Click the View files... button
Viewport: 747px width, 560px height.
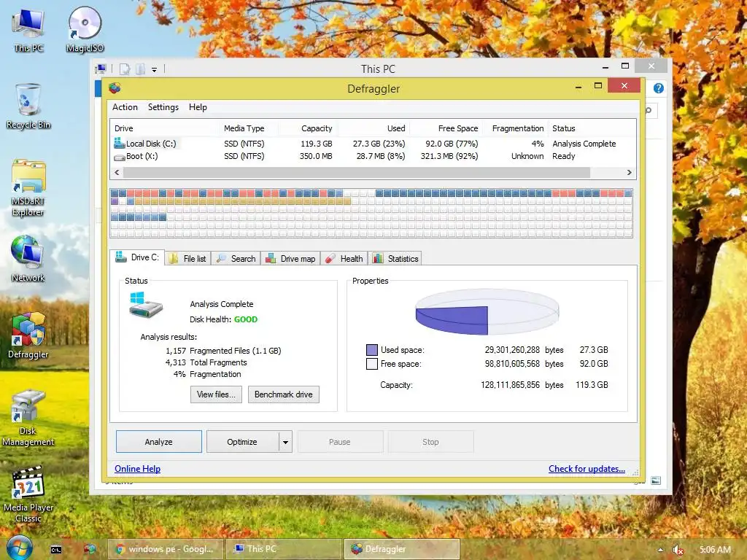point(216,394)
